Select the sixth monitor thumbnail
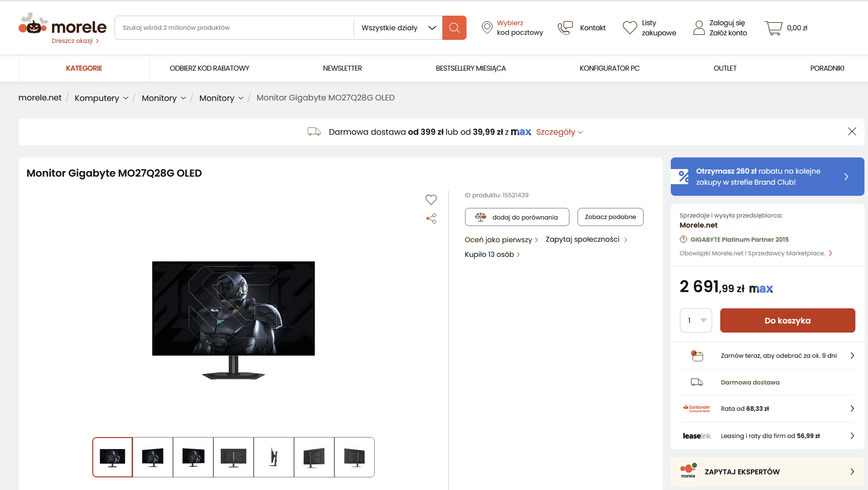The width and height of the screenshot is (868, 490). click(314, 457)
